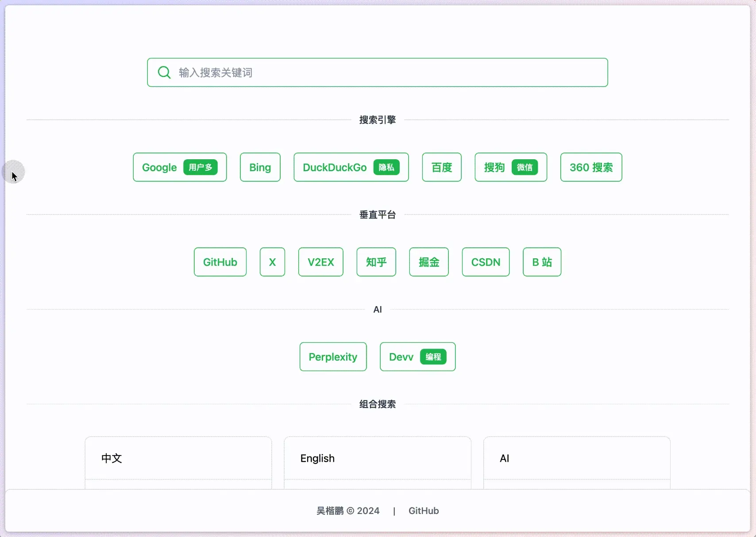This screenshot has width=756, height=537.
Task: Select the X platform button
Action: point(273,262)
